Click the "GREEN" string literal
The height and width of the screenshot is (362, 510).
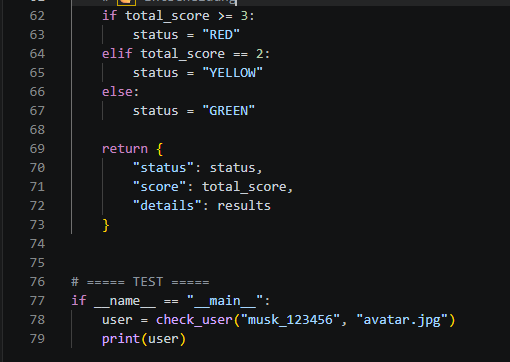(229, 111)
